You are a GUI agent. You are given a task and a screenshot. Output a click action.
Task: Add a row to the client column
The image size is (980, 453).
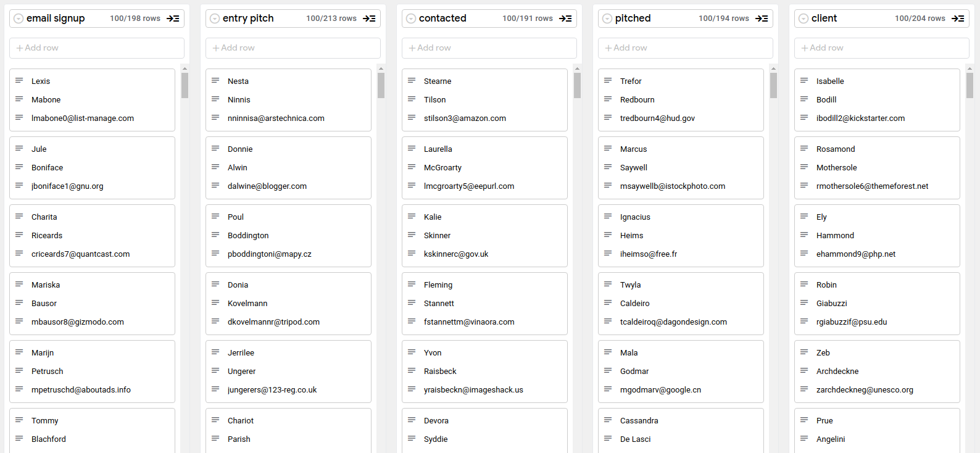pyautogui.click(x=881, y=48)
